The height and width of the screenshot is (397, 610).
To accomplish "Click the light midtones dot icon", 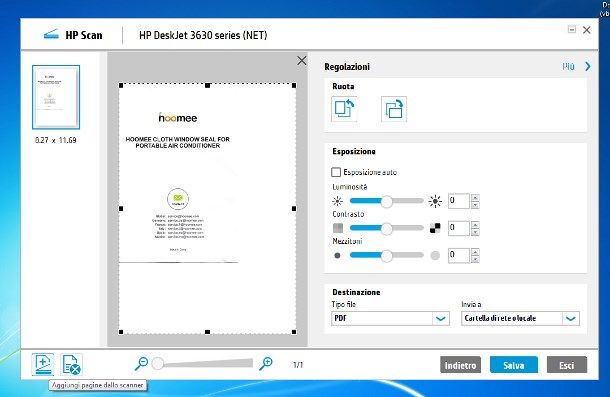I will [x=435, y=255].
